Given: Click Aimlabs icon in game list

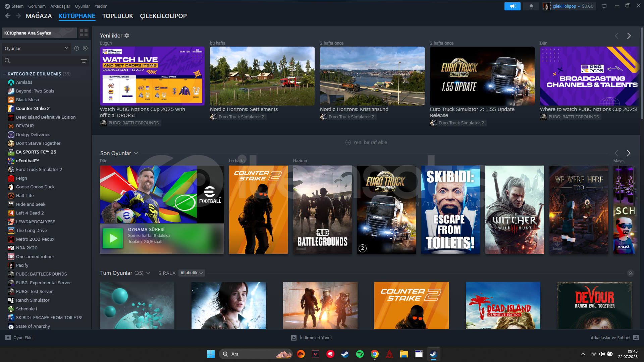Looking at the screenshot, I should [x=11, y=82].
